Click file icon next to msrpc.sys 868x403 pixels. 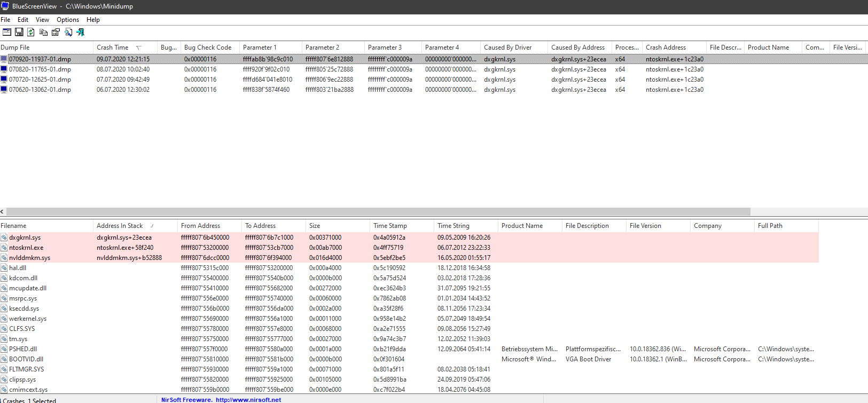click(4, 298)
